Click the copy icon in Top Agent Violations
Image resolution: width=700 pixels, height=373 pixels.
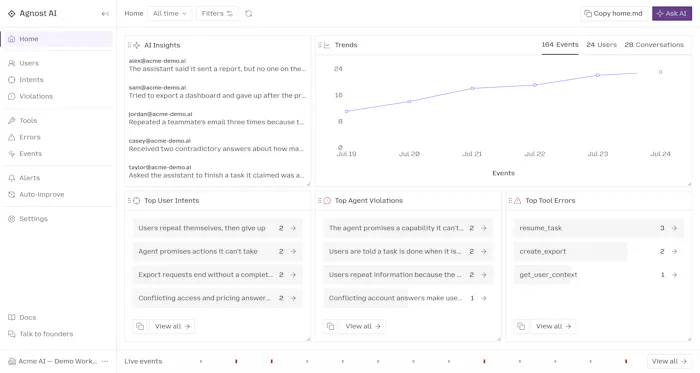coord(330,326)
